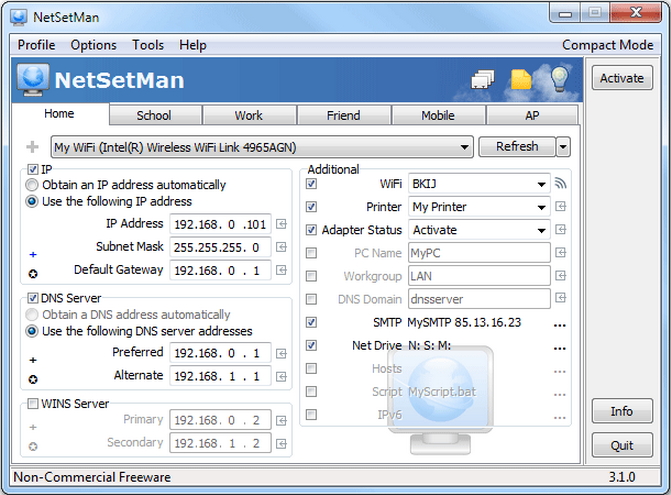Click the gray plus icon left of adapter list
This screenshot has width=671, height=495.
pyautogui.click(x=33, y=147)
